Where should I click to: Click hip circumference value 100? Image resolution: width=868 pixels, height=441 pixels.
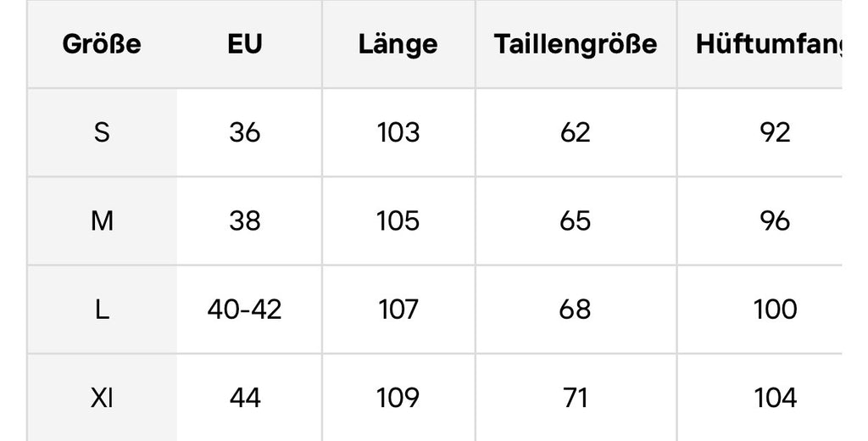(x=776, y=309)
